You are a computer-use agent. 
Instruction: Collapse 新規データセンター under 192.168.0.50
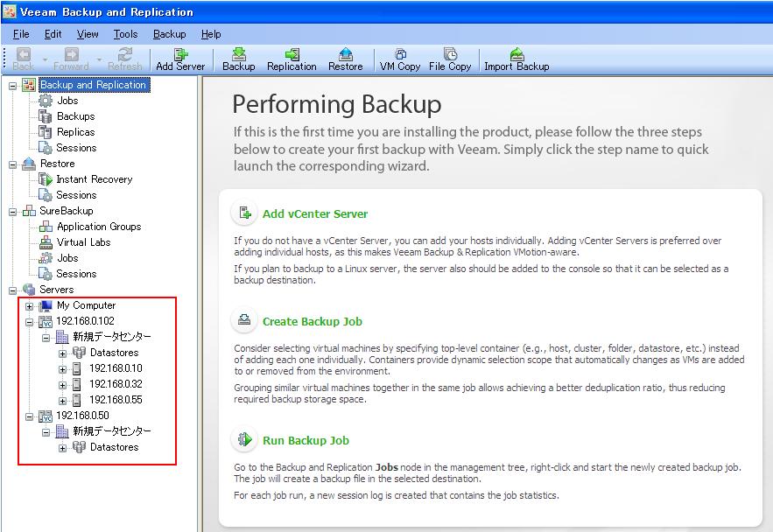click(x=46, y=432)
